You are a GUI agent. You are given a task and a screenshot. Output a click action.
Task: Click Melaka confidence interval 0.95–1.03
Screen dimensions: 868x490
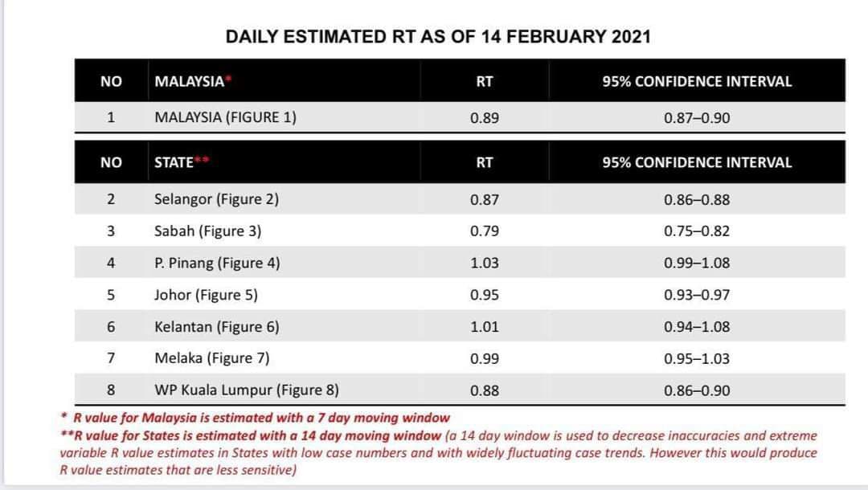[697, 358]
